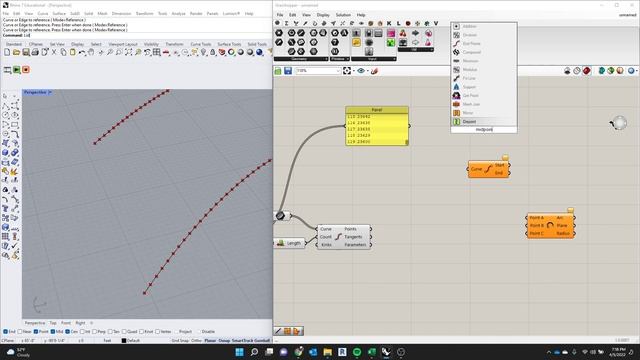This screenshot has width=640, height=360.
Task: Click the pink gradient component icon in Input group
Action: pos(391,33)
